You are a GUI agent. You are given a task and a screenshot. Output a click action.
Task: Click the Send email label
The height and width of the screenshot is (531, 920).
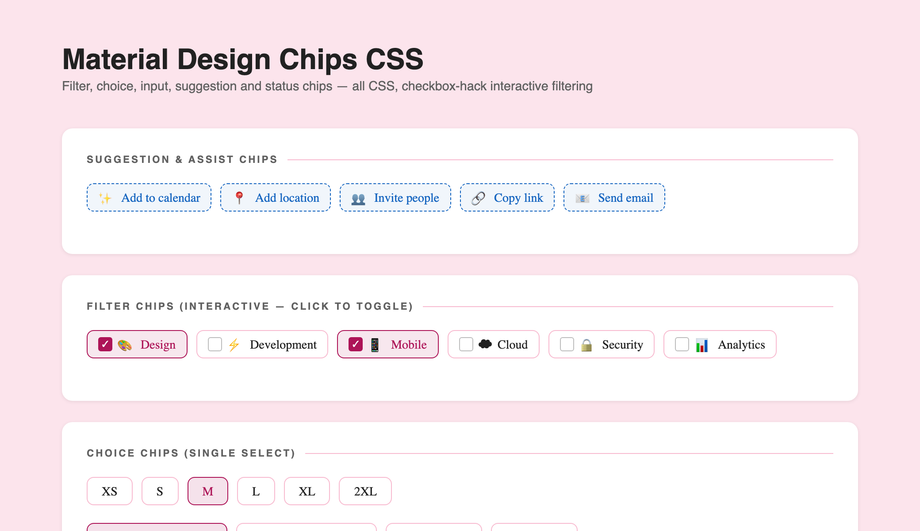click(x=625, y=198)
